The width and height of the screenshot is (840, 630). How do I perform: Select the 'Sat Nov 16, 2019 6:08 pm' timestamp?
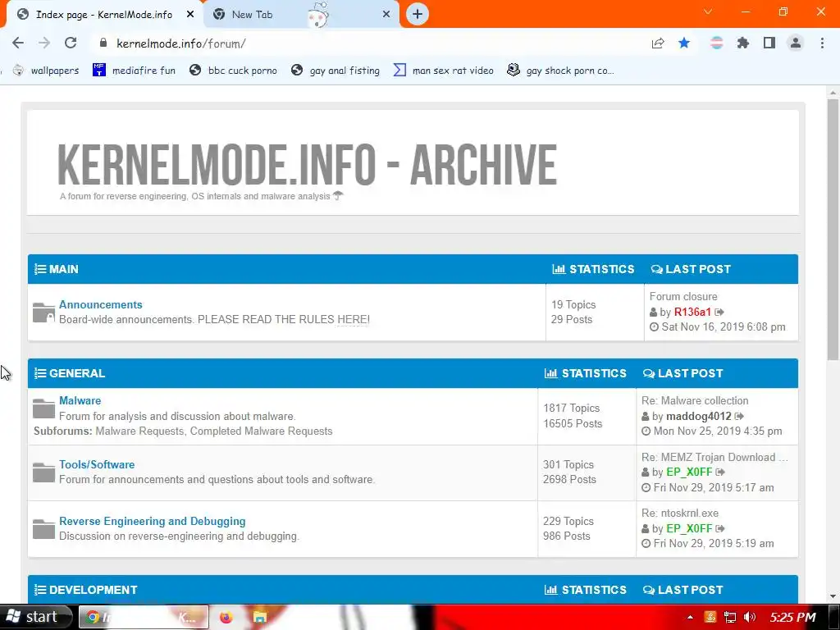tap(724, 326)
